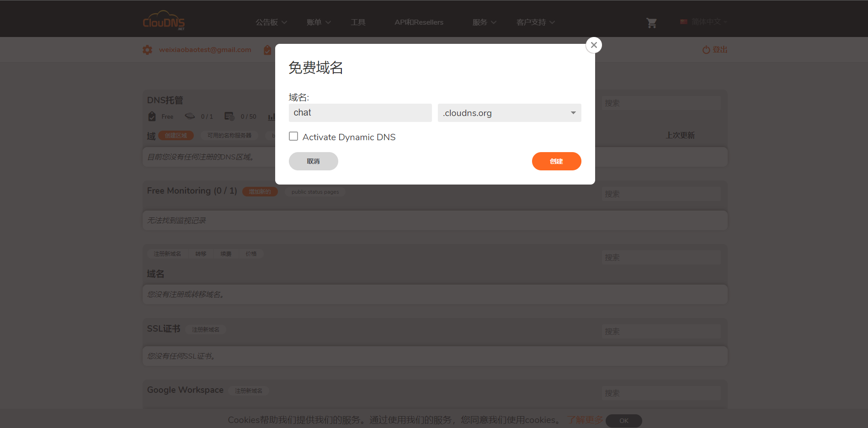868x428 pixels.
Task: Click the DNS托管 heading
Action: pos(165,100)
